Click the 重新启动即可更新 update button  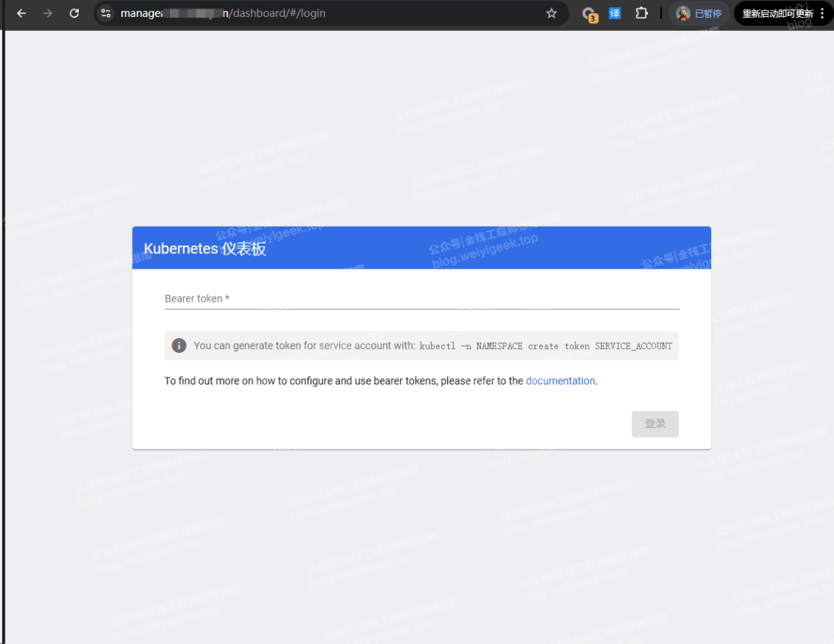click(x=778, y=13)
